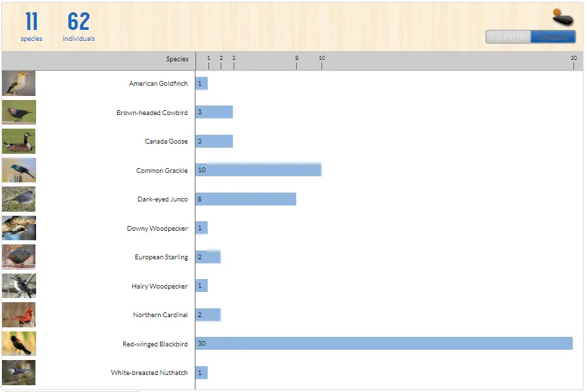
Task: Open the Northern Cardinal photo thumbnail
Action: coord(18,314)
